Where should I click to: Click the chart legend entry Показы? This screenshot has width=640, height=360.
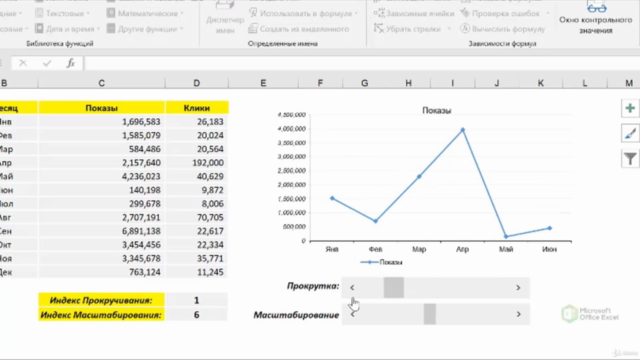pos(382,262)
